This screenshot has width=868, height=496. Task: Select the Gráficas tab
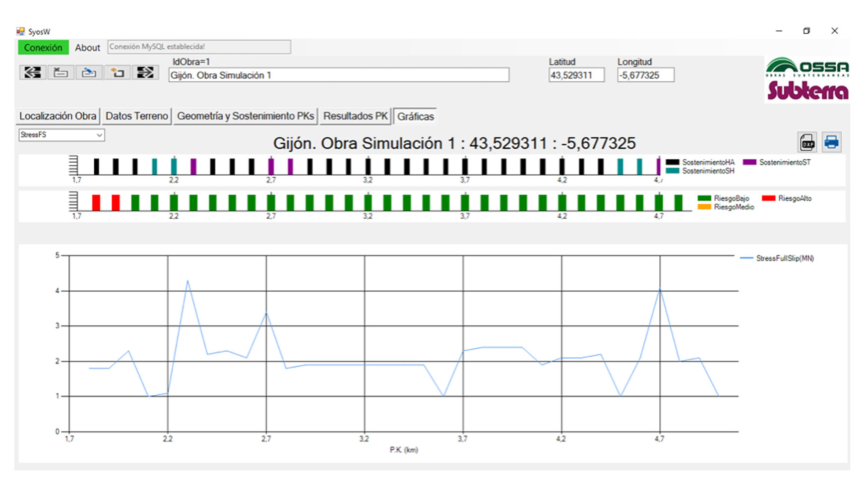tap(415, 117)
